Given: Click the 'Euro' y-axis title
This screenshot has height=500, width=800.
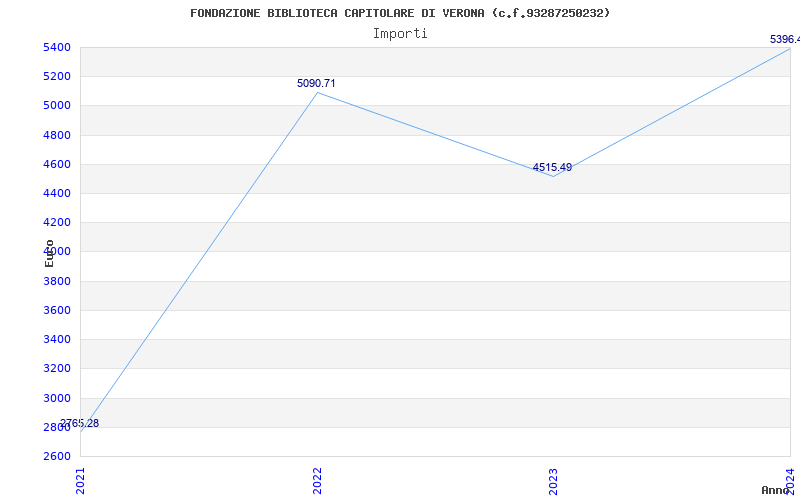Looking at the screenshot, I should pyautogui.click(x=49, y=253).
